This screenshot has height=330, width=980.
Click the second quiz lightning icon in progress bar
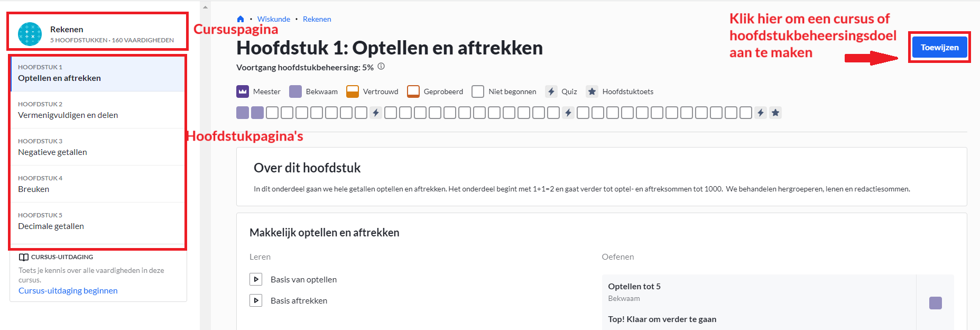[x=568, y=113]
